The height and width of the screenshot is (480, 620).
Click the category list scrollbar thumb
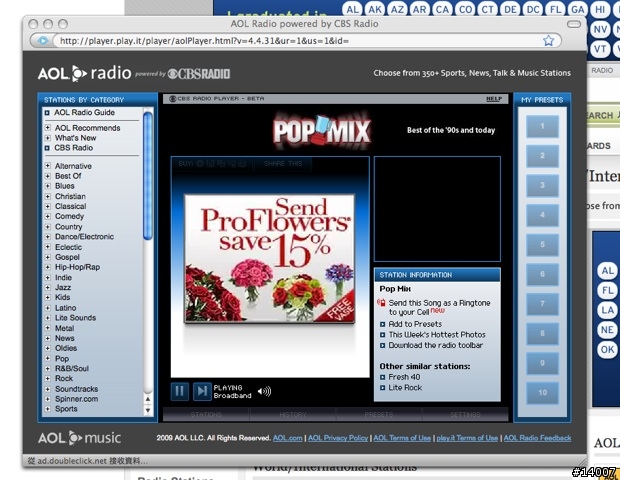[x=147, y=176]
